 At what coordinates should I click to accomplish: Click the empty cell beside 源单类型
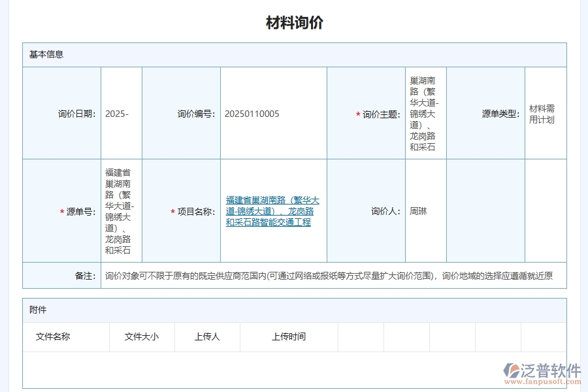(x=485, y=210)
